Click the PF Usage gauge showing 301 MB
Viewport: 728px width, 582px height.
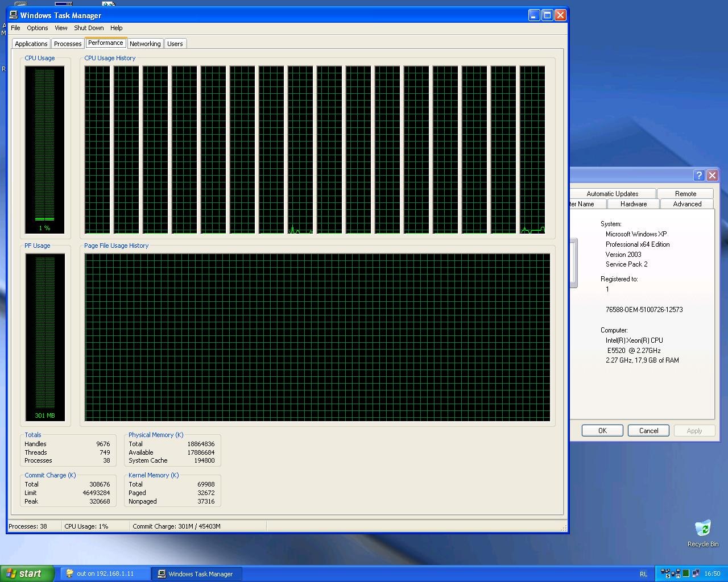45,337
